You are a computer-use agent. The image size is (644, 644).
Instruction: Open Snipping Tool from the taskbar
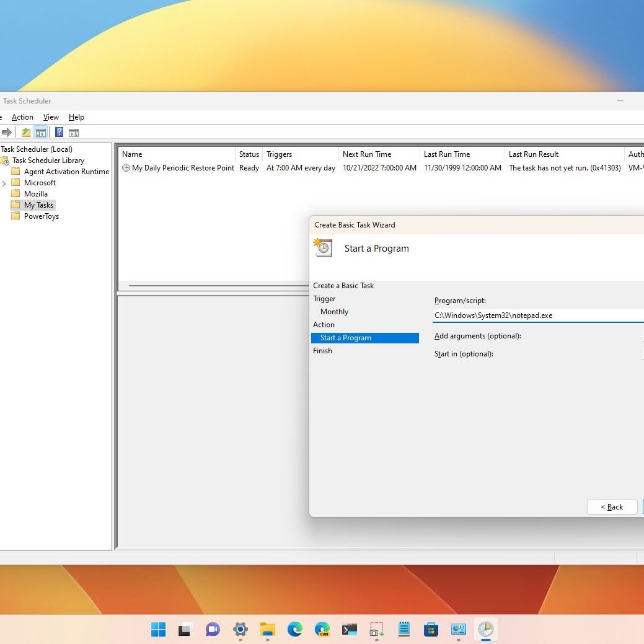coord(376,630)
